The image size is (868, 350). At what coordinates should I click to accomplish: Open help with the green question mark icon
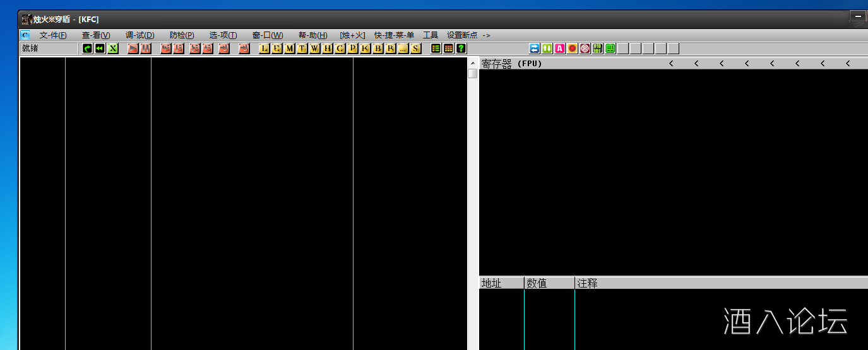point(461,49)
